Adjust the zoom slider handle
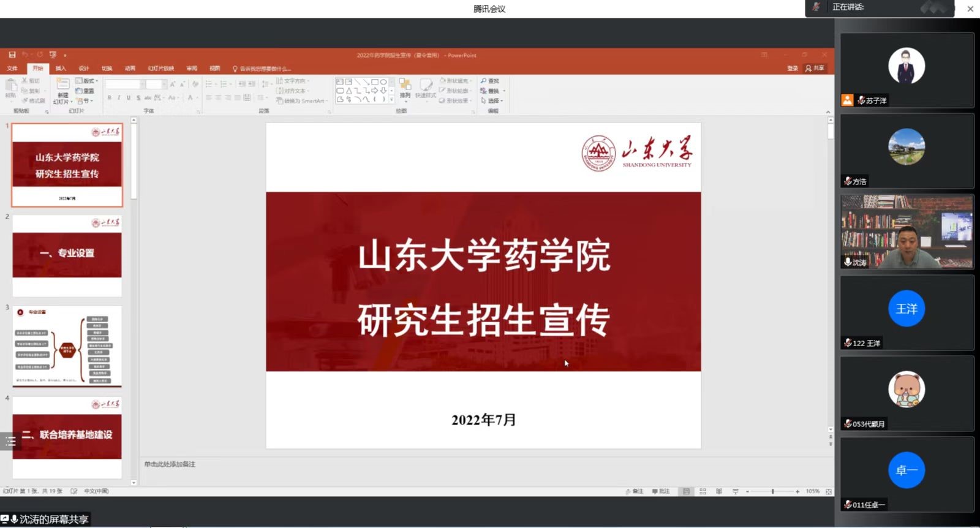 click(x=773, y=491)
